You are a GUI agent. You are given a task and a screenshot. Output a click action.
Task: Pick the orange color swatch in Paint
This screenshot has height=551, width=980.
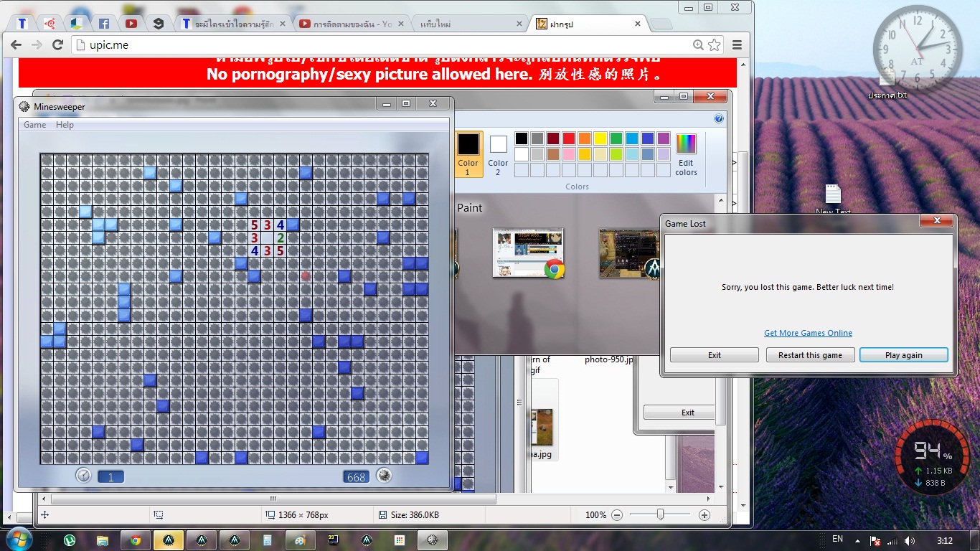click(585, 138)
